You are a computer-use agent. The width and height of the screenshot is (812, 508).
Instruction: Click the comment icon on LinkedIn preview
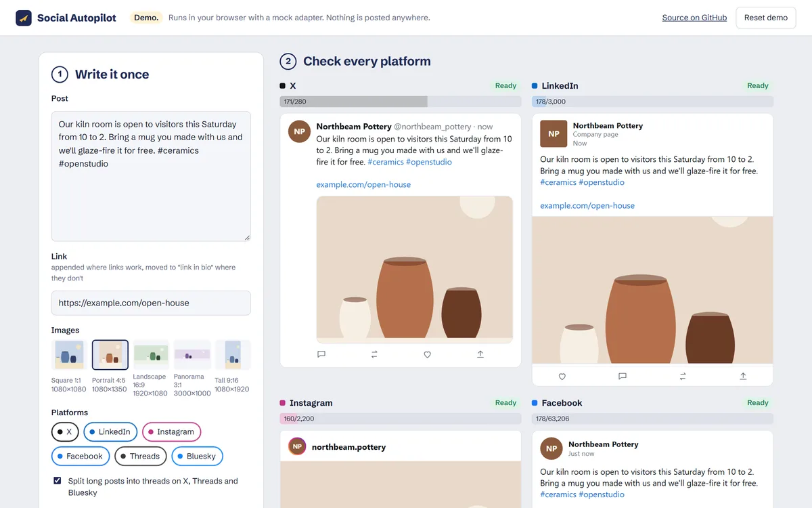coord(623,376)
